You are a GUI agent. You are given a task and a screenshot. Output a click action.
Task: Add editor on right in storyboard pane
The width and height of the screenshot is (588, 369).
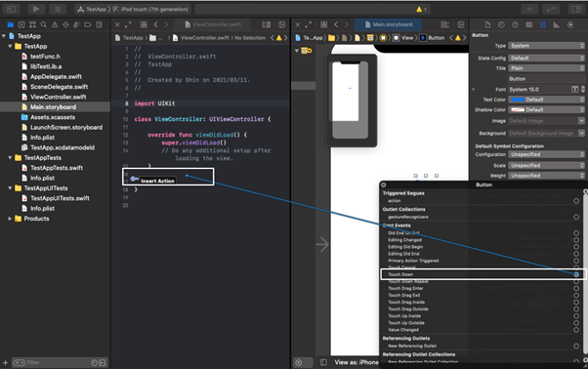pyautogui.click(x=460, y=24)
